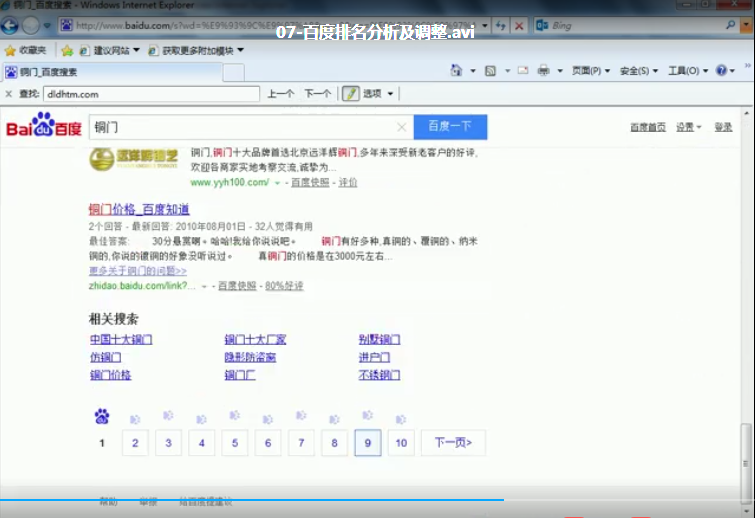755x518 pixels.
Task: Open the 铜门价格_百度知道 result
Action: click(x=139, y=209)
